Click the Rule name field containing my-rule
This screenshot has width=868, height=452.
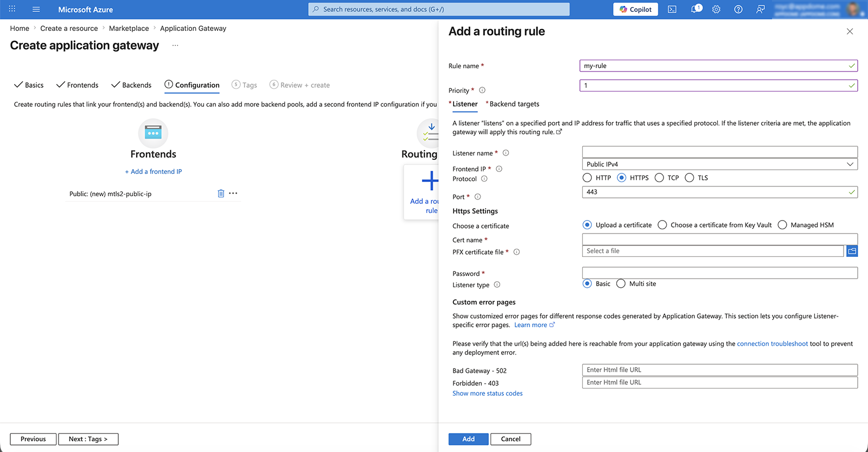pos(718,66)
